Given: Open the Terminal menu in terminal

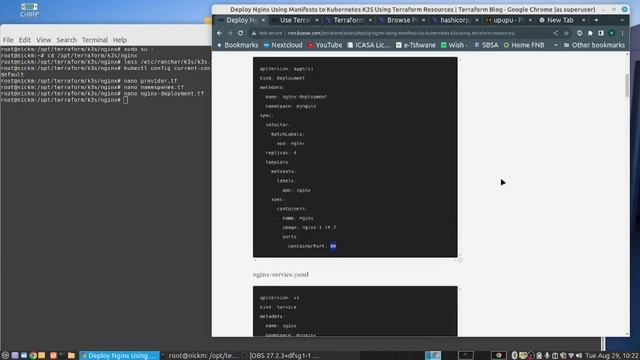Looking at the screenshot, I should [95, 40].
